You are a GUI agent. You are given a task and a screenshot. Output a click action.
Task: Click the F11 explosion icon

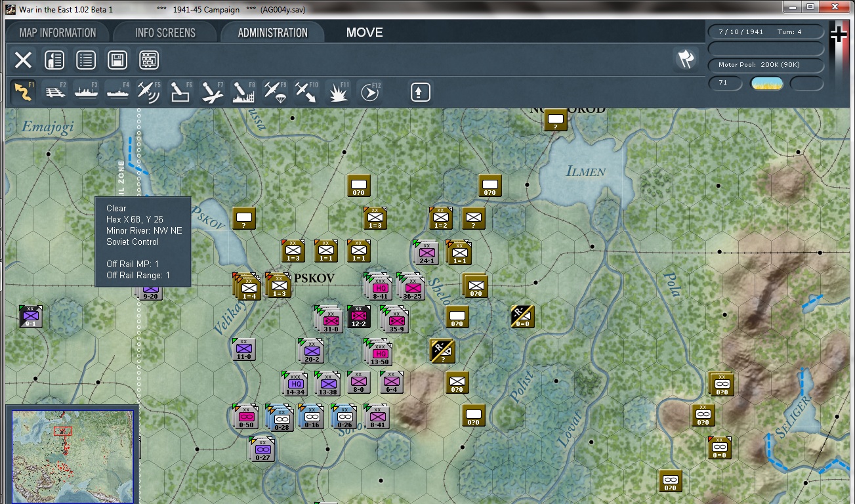[x=338, y=92]
